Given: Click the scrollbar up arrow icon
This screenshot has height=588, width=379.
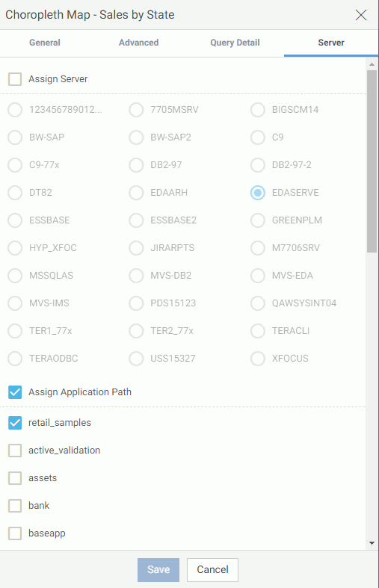Looking at the screenshot, I should click(372, 64).
